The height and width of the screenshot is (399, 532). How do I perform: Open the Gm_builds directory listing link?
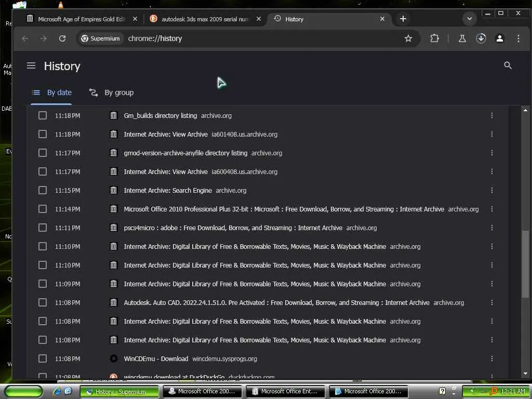(160, 116)
